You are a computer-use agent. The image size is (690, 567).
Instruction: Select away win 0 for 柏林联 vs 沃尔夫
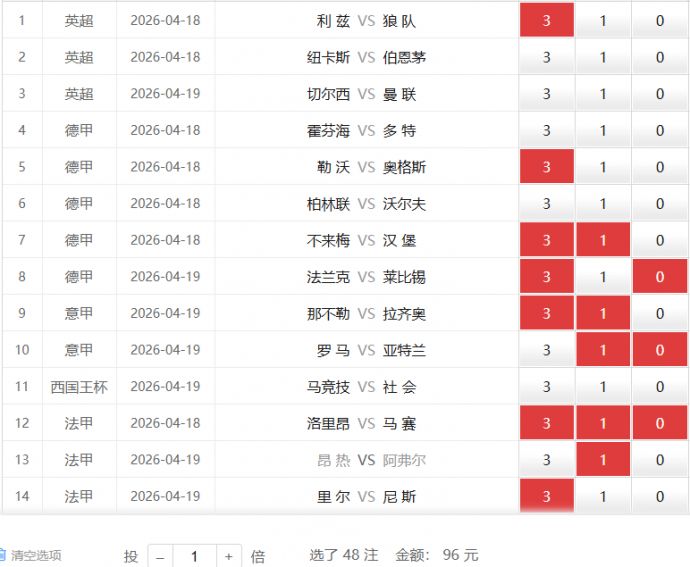660,204
